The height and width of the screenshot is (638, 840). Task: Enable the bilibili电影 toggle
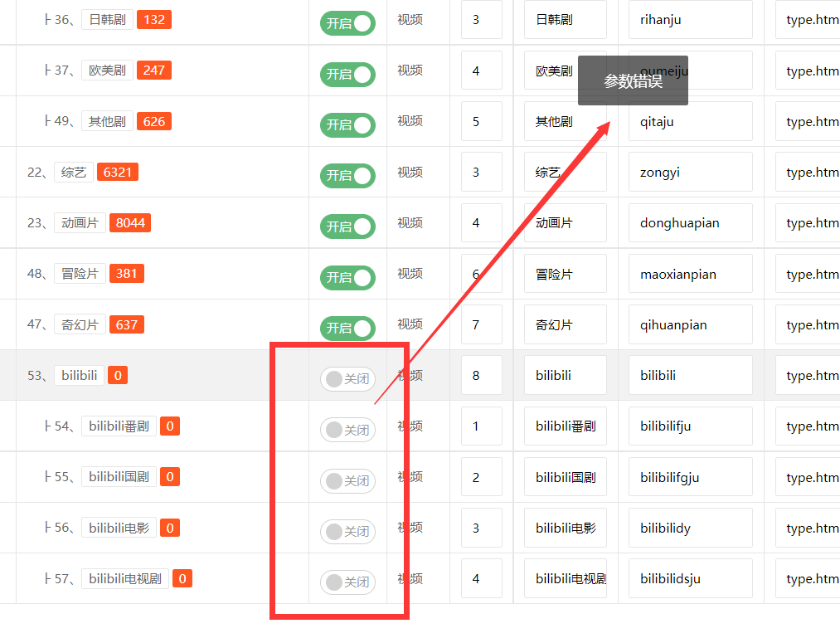click(347, 531)
